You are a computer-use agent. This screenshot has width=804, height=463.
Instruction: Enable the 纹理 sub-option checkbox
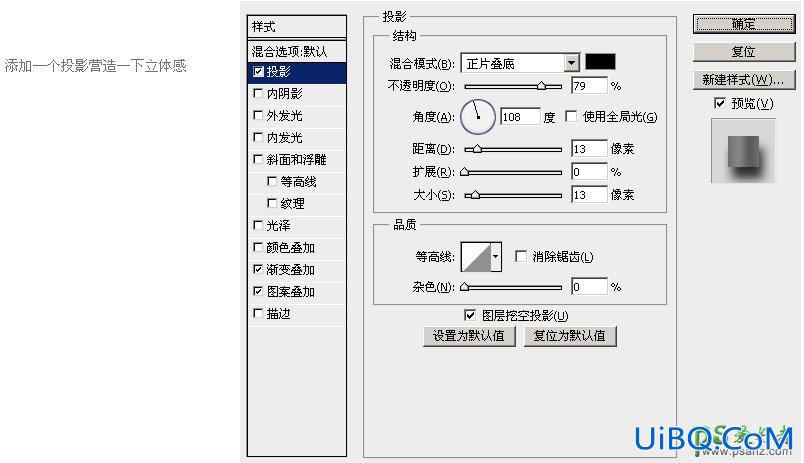(x=272, y=204)
